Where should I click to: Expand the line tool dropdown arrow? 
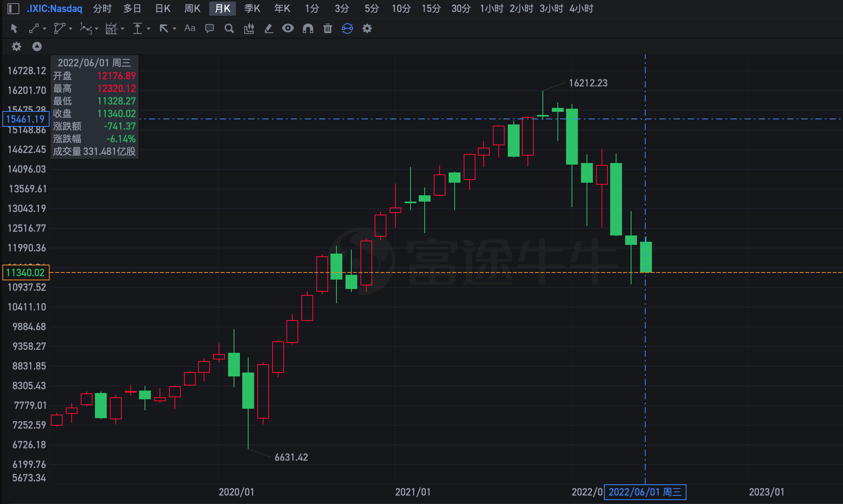click(x=45, y=29)
